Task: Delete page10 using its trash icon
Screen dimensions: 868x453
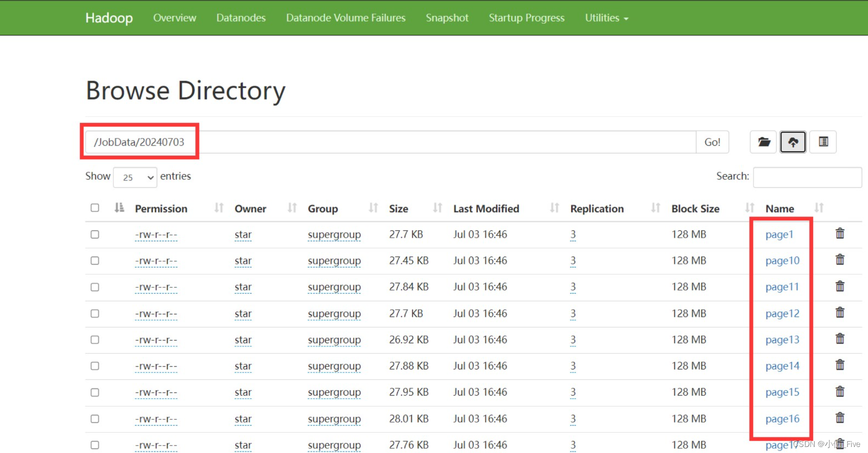Action: tap(840, 260)
